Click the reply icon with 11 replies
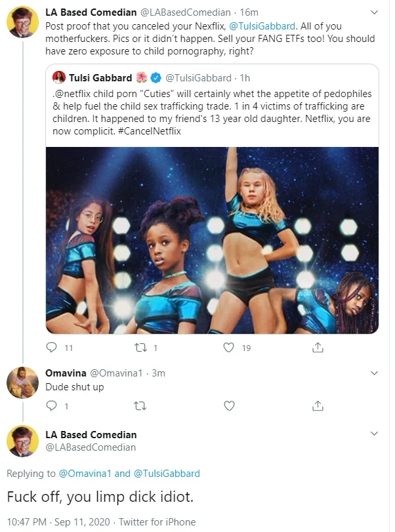This screenshot has width=395, height=532. 51,347
